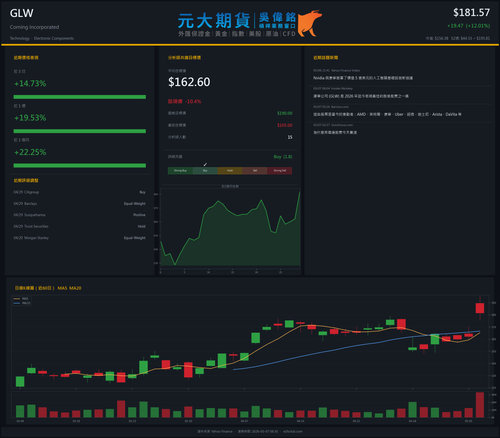Click the +19.53% performance value
The width and height of the screenshot is (500, 438).
(x=30, y=118)
